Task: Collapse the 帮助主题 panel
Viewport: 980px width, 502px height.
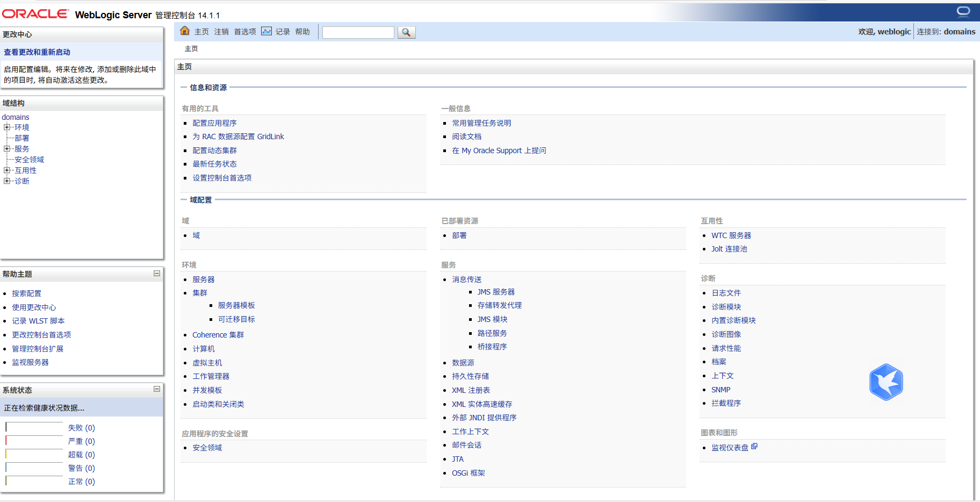Action: tap(157, 274)
